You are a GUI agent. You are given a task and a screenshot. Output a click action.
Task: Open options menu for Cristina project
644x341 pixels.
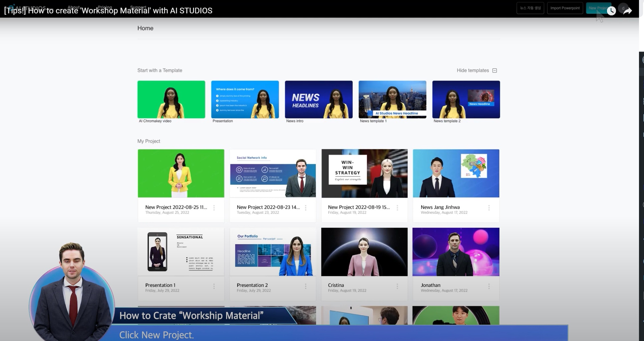[397, 286]
